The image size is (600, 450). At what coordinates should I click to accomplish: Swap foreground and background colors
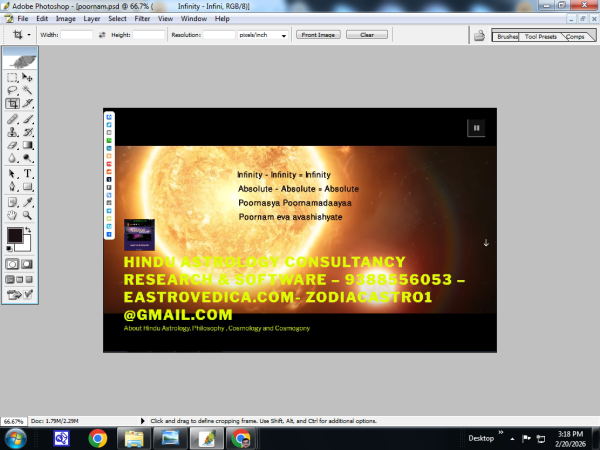[x=29, y=230]
